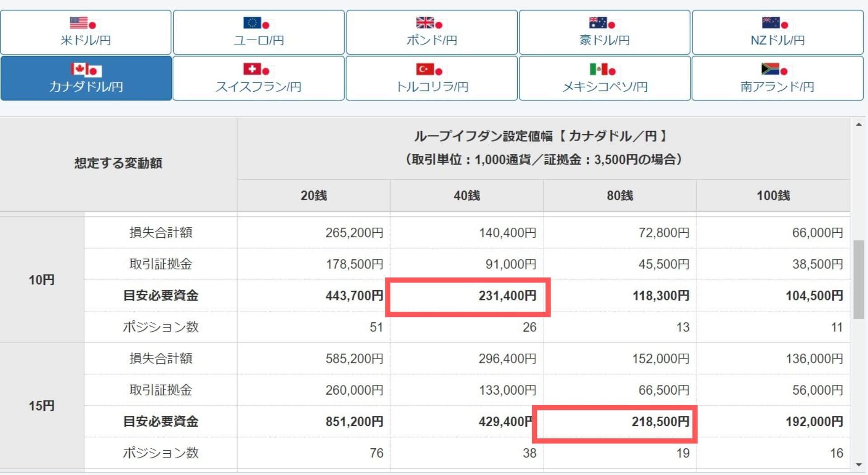Viewport: 868px width, 475px height.
Task: Open the 豪ドル/円 tab
Action: (604, 32)
